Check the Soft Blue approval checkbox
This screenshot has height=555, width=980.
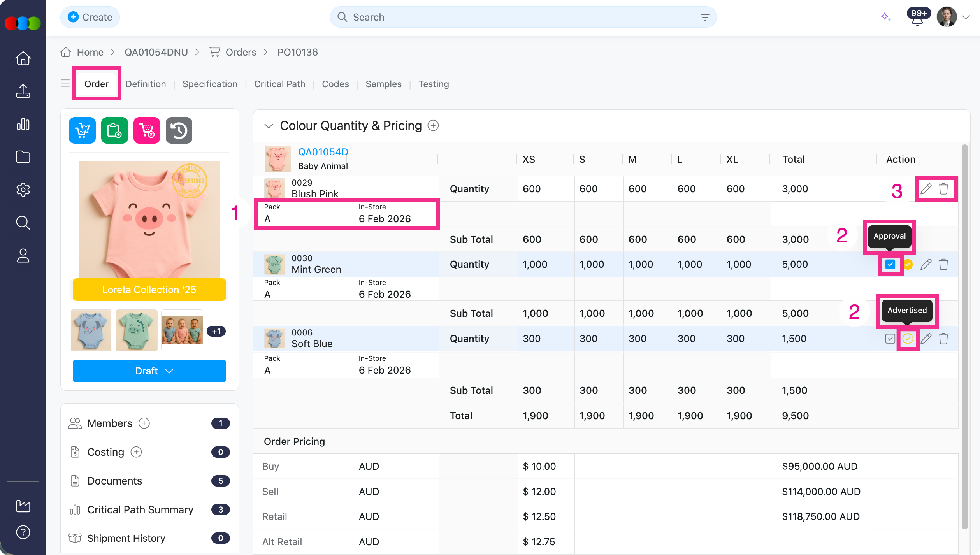coord(890,339)
